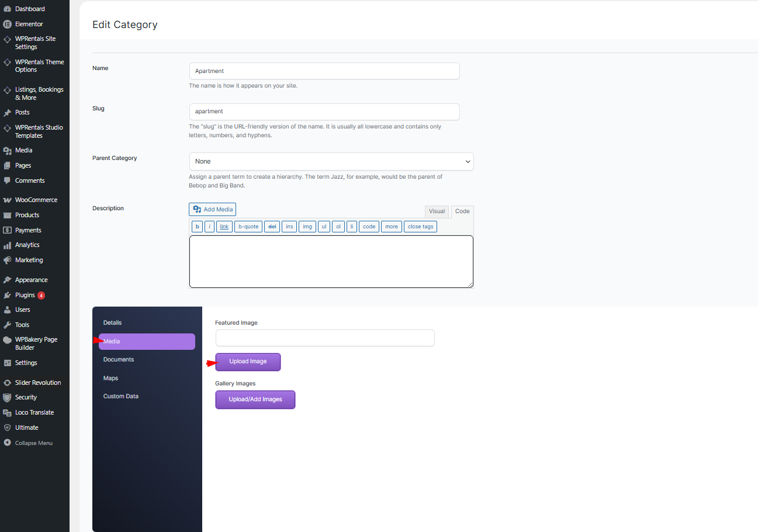The width and height of the screenshot is (758, 532).
Task: Click the Security shield icon
Action: 7,398
